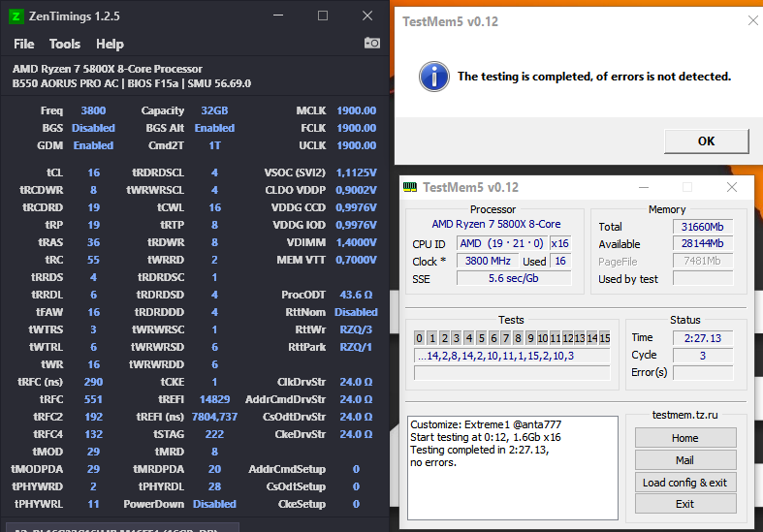The width and height of the screenshot is (763, 532).
Task: Click the CPU ID field AMD (19 · 21 · 0)
Action: pyautogui.click(x=501, y=243)
